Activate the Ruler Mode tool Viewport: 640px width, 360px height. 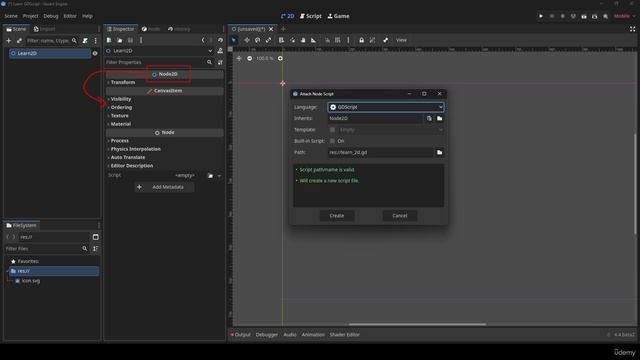pos(313,40)
